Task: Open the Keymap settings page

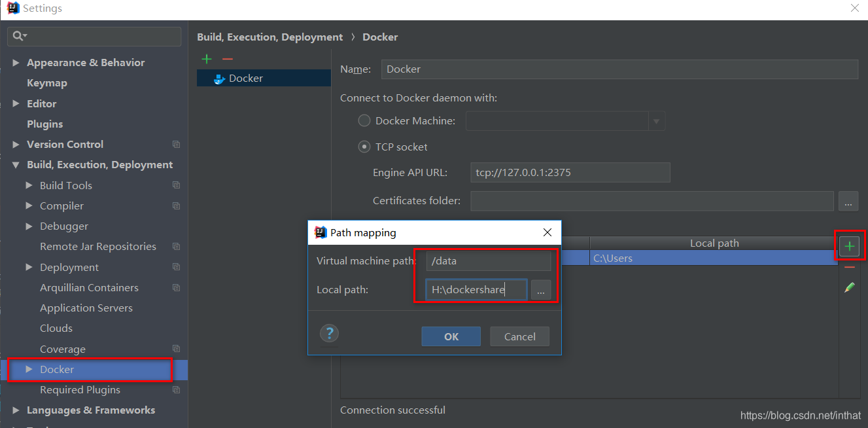Action: [47, 83]
